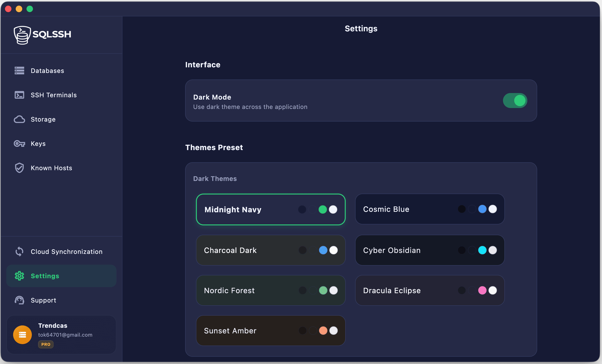This screenshot has height=364, width=602.
Task: Go to SSH Terminals
Action: click(x=61, y=95)
